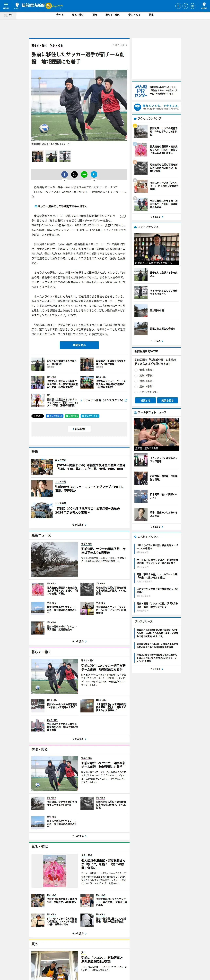Open リディアル青森（インスタグラム） link

[x=104, y=400]
